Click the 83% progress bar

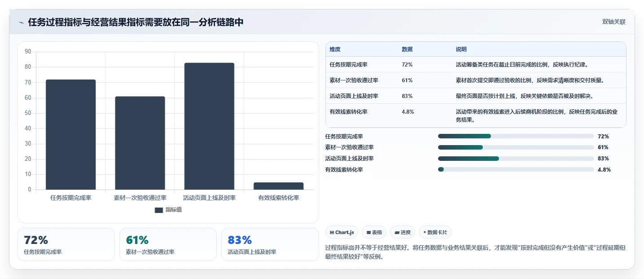[516, 159]
